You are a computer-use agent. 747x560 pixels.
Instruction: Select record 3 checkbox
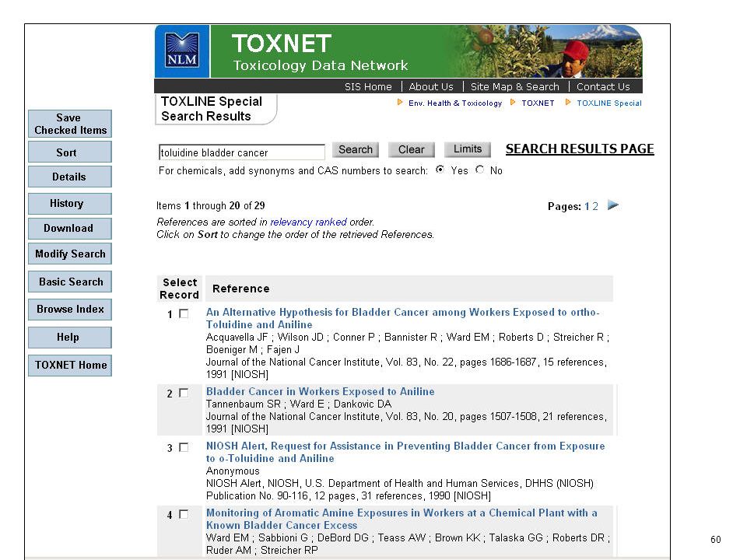pos(184,448)
